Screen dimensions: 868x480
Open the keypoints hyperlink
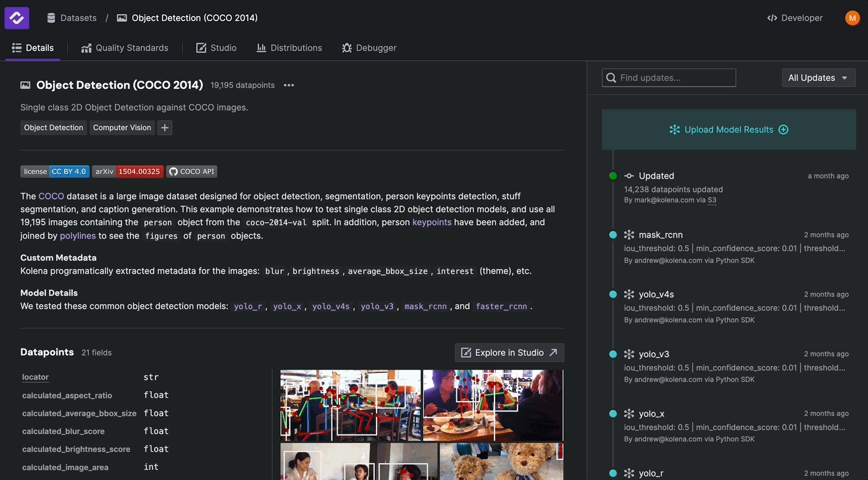[x=432, y=222]
